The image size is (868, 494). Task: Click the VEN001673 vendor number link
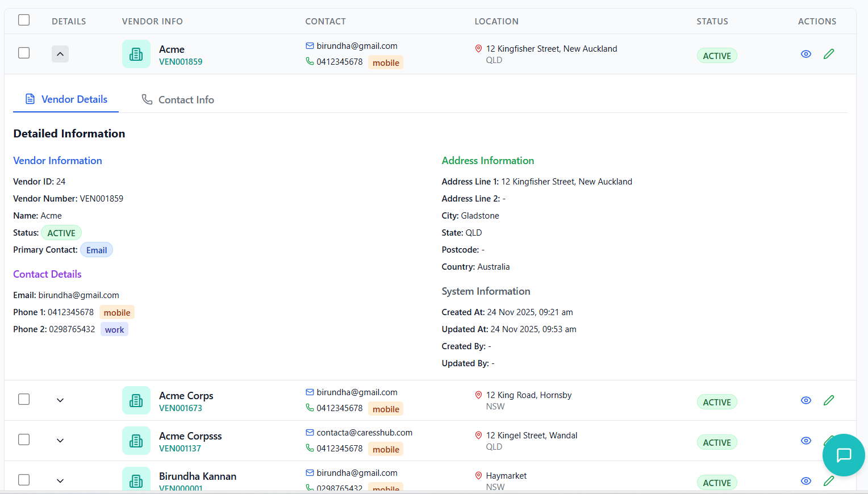pos(181,408)
